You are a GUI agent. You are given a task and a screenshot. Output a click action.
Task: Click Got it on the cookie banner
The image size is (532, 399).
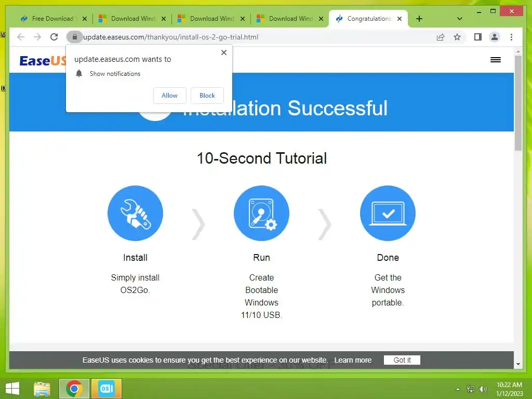coord(402,360)
